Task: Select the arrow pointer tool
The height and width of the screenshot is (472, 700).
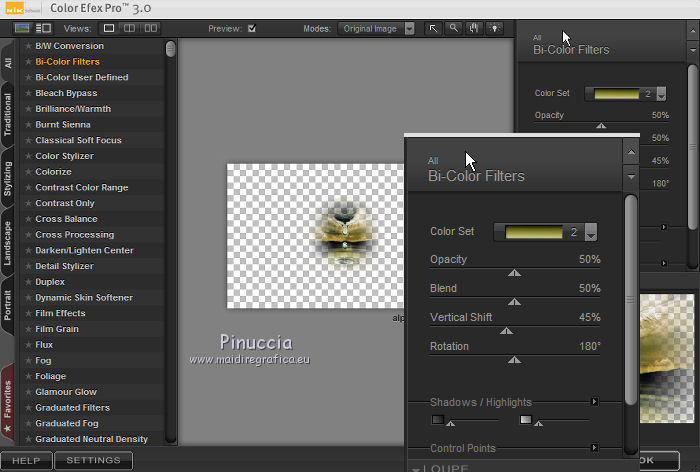Action: click(434, 29)
